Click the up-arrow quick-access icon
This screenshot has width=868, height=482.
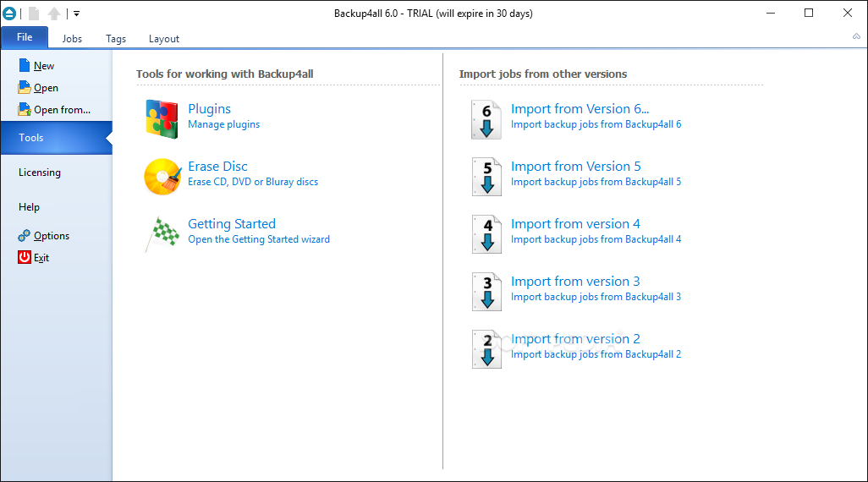coord(54,14)
